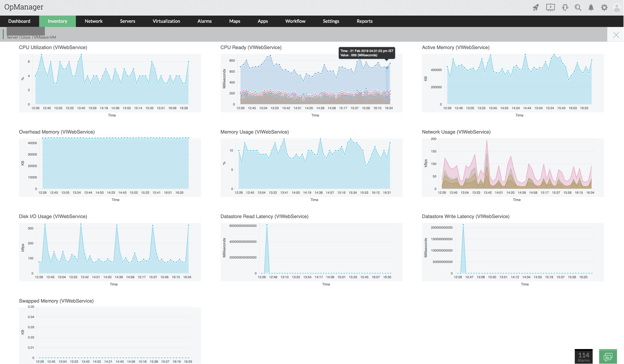Select the Workflow tab
This screenshot has width=624, height=364.
click(295, 21)
